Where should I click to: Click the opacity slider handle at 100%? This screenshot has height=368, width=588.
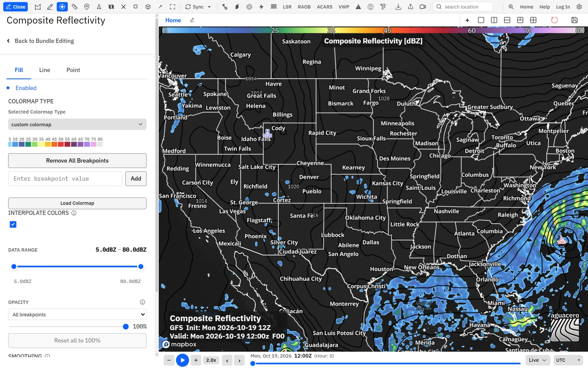(126, 326)
